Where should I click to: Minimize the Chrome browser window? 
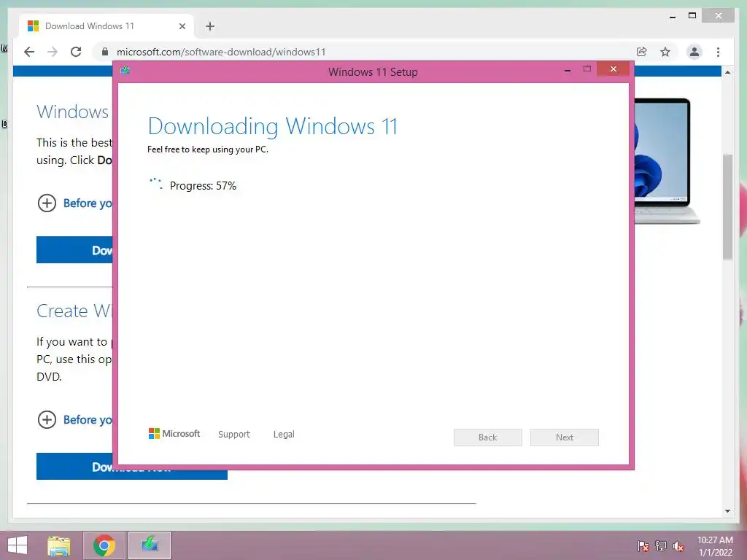673,17
